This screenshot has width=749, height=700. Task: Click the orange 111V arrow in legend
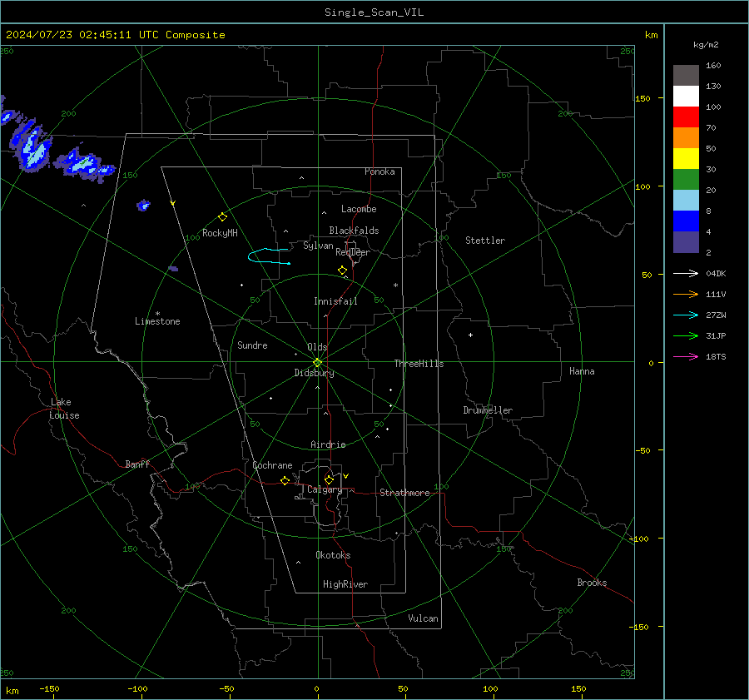pyautogui.click(x=686, y=294)
